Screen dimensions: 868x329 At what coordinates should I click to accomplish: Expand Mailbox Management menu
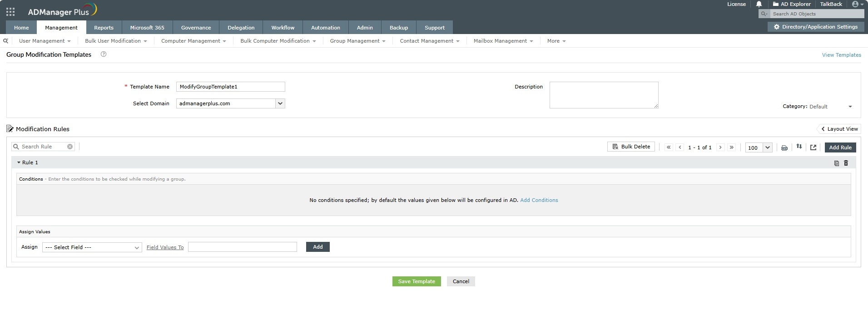(503, 41)
